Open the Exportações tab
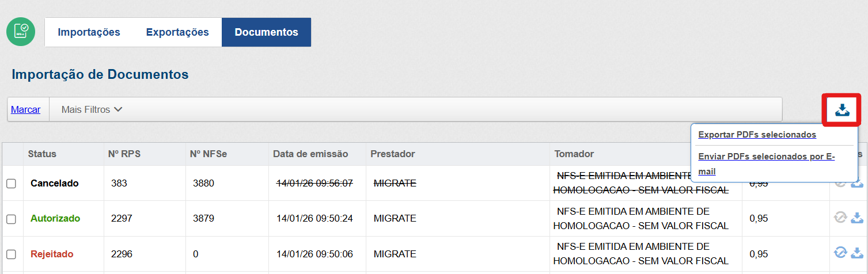This screenshot has width=868, height=274. click(177, 32)
